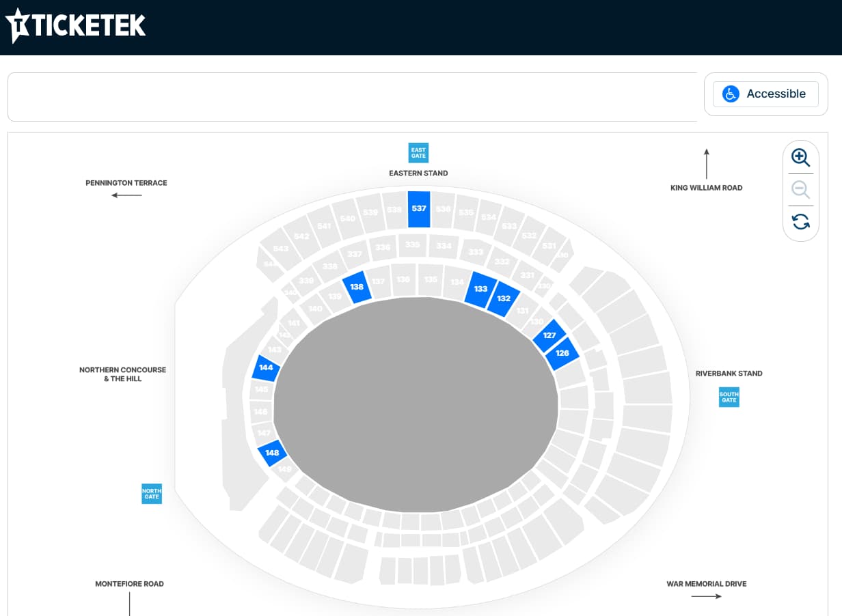Select available section 537
The width and height of the screenshot is (842, 616).
coord(419,209)
